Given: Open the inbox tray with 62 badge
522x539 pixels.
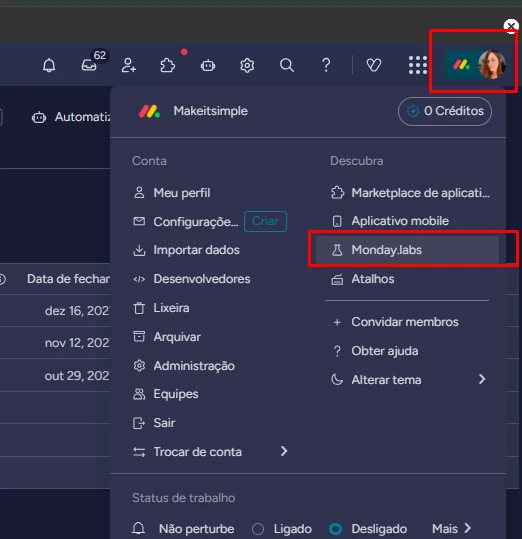Looking at the screenshot, I should tap(89, 65).
